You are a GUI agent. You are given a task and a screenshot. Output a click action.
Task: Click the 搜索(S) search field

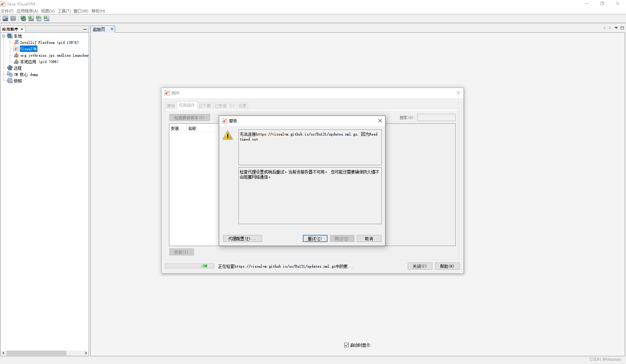click(x=436, y=118)
